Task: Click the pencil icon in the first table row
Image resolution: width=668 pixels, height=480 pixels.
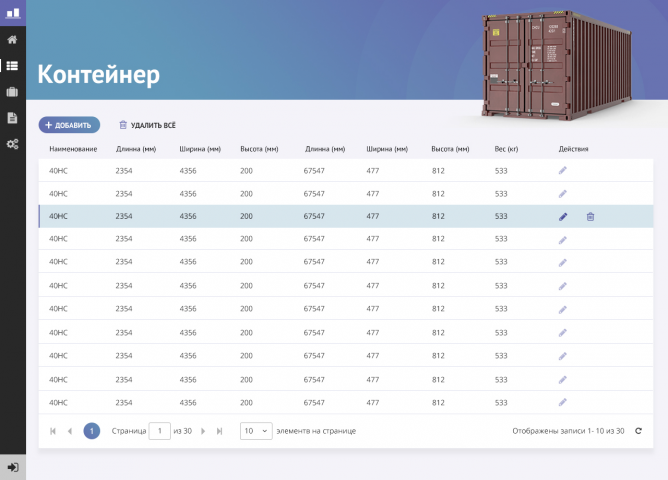Action: coord(563,171)
